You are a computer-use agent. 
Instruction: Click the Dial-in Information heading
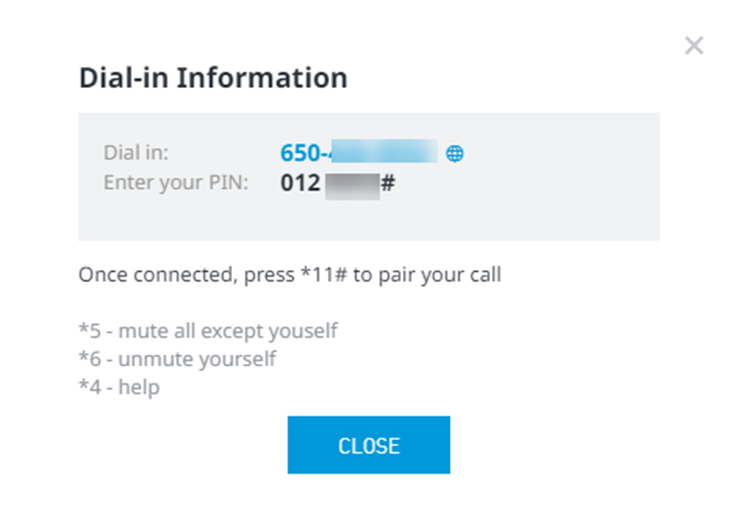213,78
